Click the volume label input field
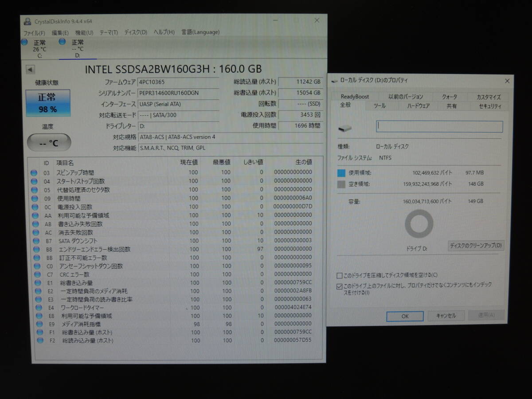Screen dimensions: 532x399 439,126
